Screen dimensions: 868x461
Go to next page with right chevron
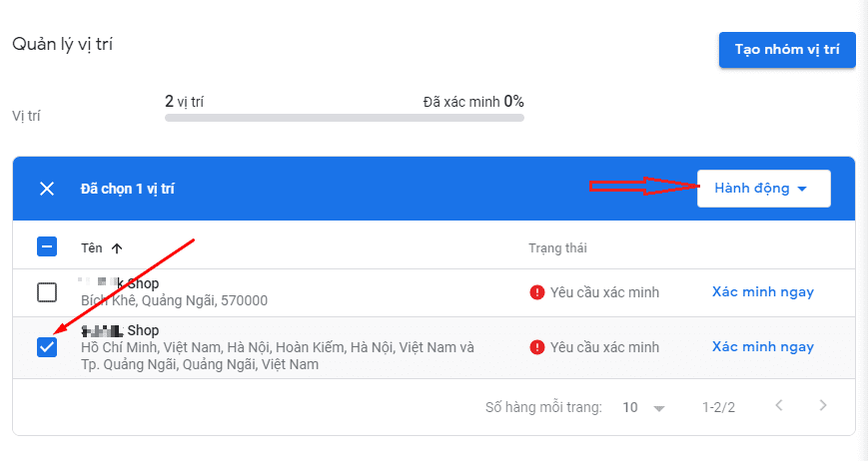(x=823, y=406)
